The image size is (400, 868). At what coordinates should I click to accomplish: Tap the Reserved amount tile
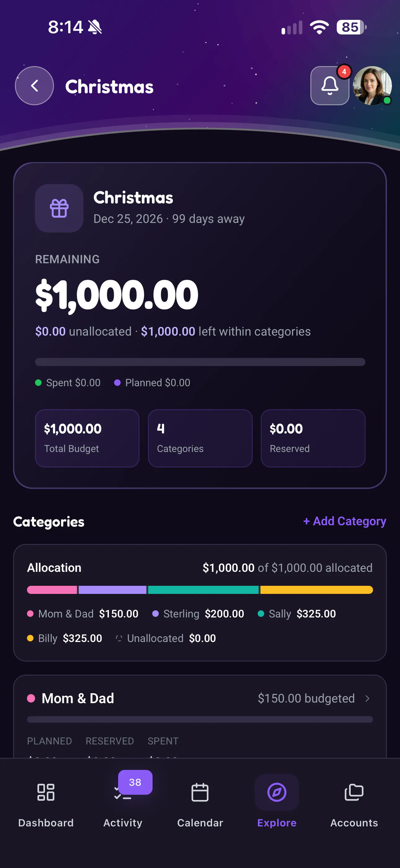(x=313, y=438)
